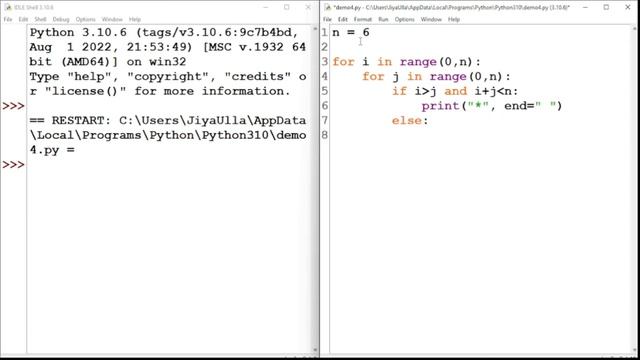
Task: Open Window menu in IDLE Shell window
Action: [x=112, y=19]
